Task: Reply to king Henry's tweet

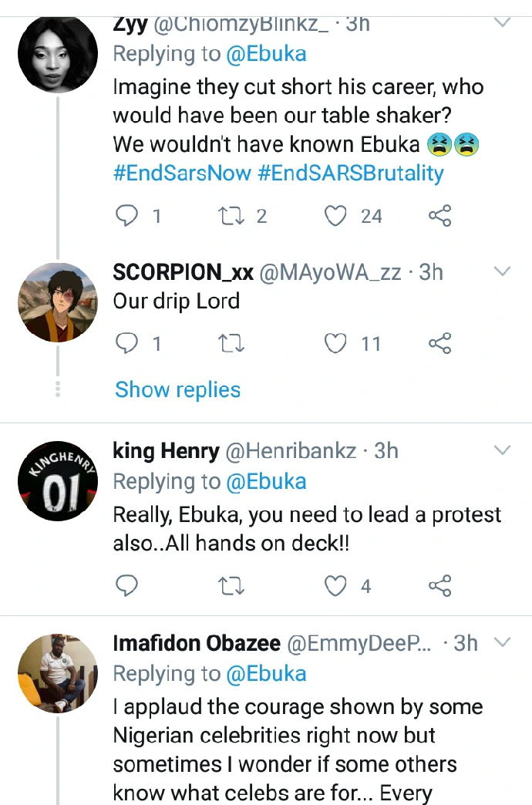Action: click(x=126, y=587)
